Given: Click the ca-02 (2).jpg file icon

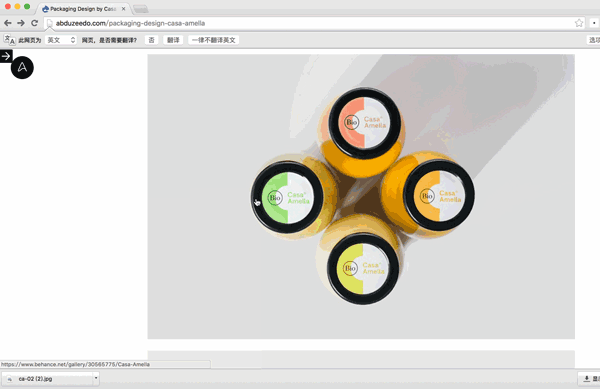Looking at the screenshot, I should tap(10, 379).
